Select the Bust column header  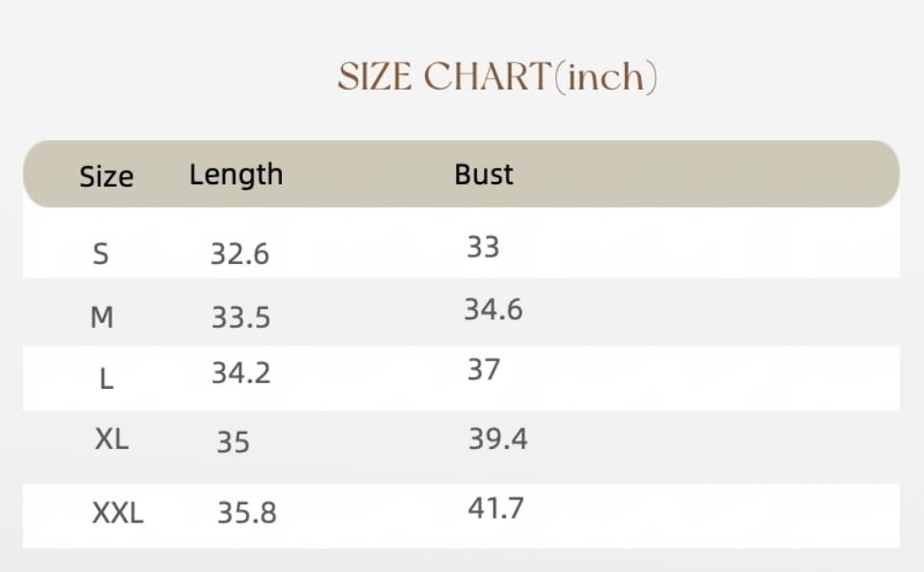click(484, 174)
